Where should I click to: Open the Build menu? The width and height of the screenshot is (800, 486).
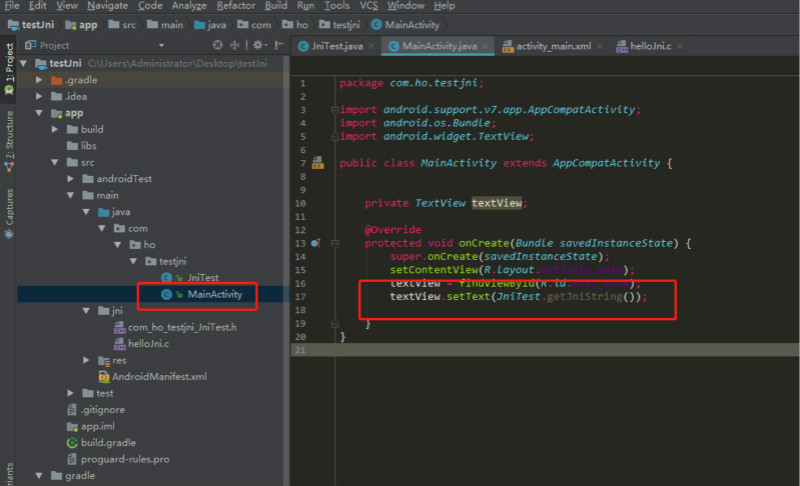pyautogui.click(x=276, y=6)
